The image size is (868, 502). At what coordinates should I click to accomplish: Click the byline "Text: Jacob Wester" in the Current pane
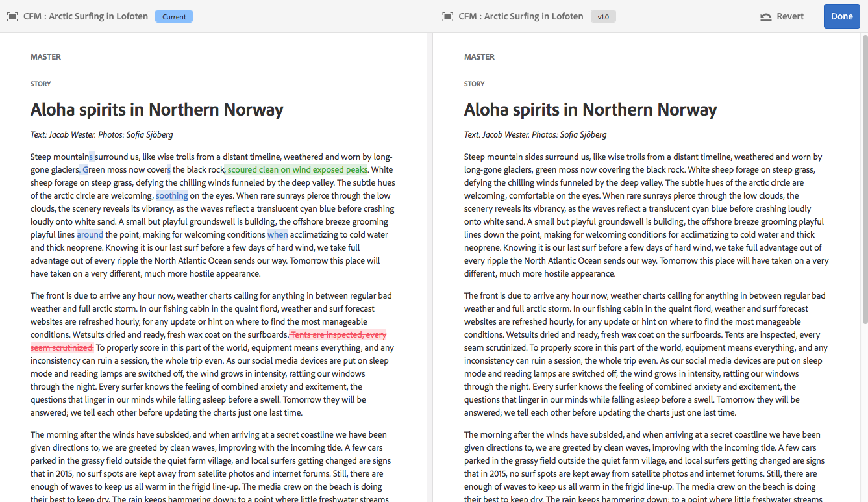63,135
